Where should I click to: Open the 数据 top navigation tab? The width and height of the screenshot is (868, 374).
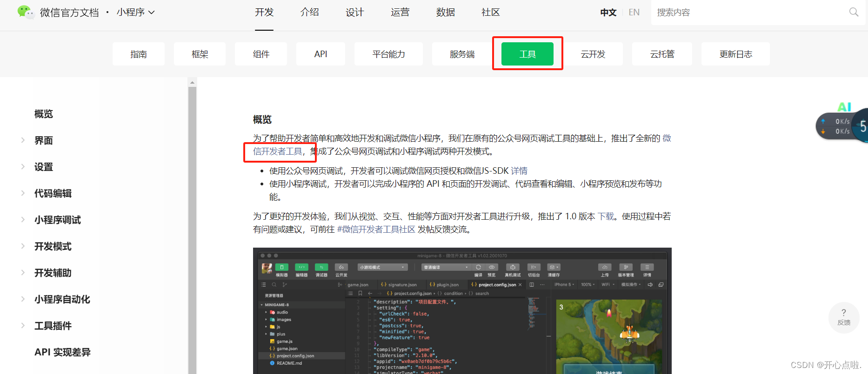tap(446, 12)
